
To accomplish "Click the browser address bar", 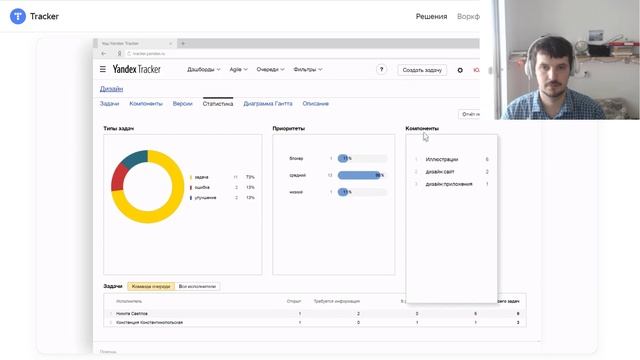I will [302, 53].
